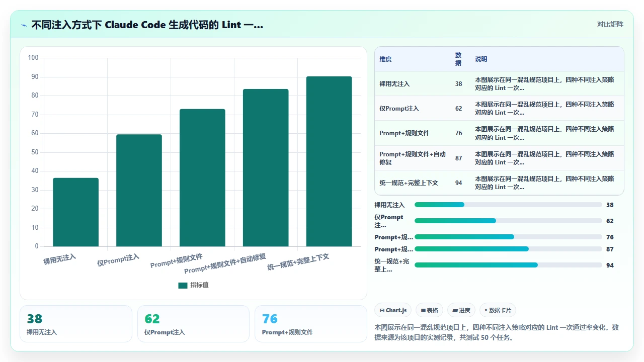Click progress label 裸用无注入 beside bar
This screenshot has width=644, height=362.
pos(389,205)
